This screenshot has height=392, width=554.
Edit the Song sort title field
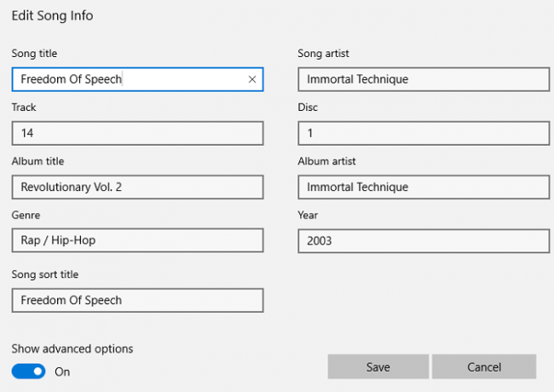click(137, 300)
